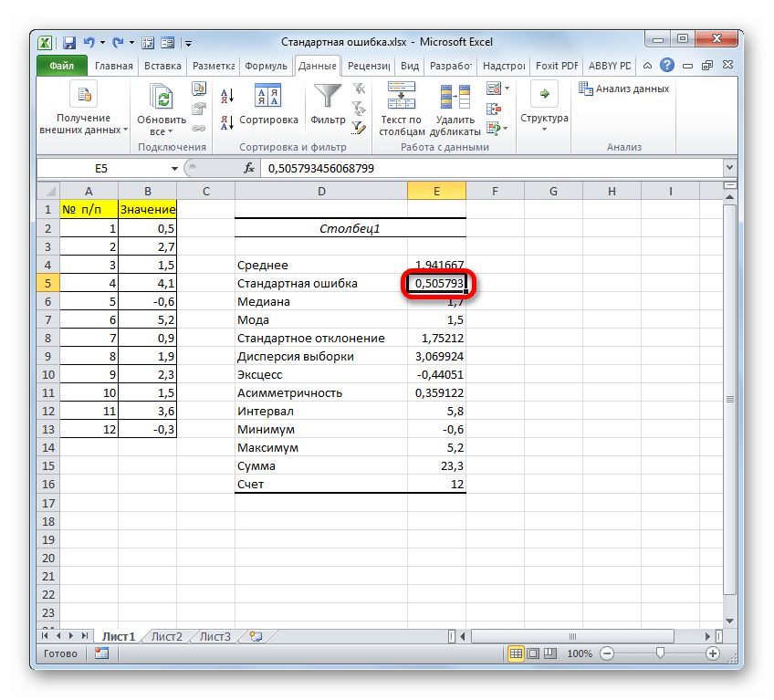Open the Sort dialog icon

click(x=268, y=95)
